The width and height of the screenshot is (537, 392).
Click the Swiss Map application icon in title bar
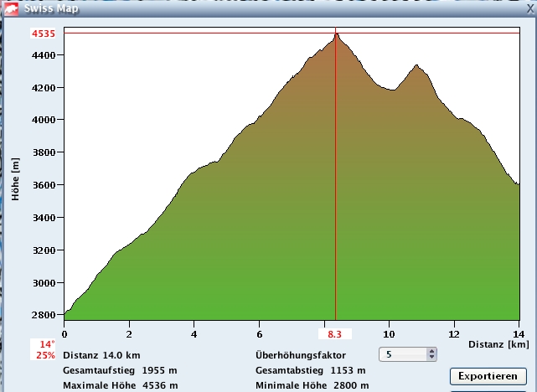point(11,8)
